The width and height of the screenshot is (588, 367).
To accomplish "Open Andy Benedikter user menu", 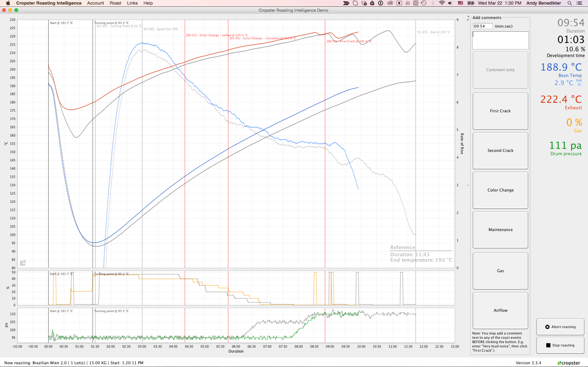I will tap(543, 3).
